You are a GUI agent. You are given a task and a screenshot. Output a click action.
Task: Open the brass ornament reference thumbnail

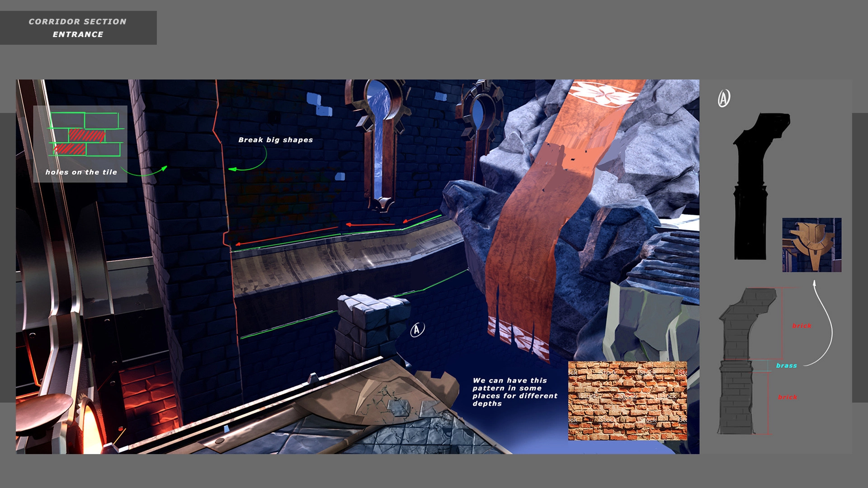(x=811, y=245)
